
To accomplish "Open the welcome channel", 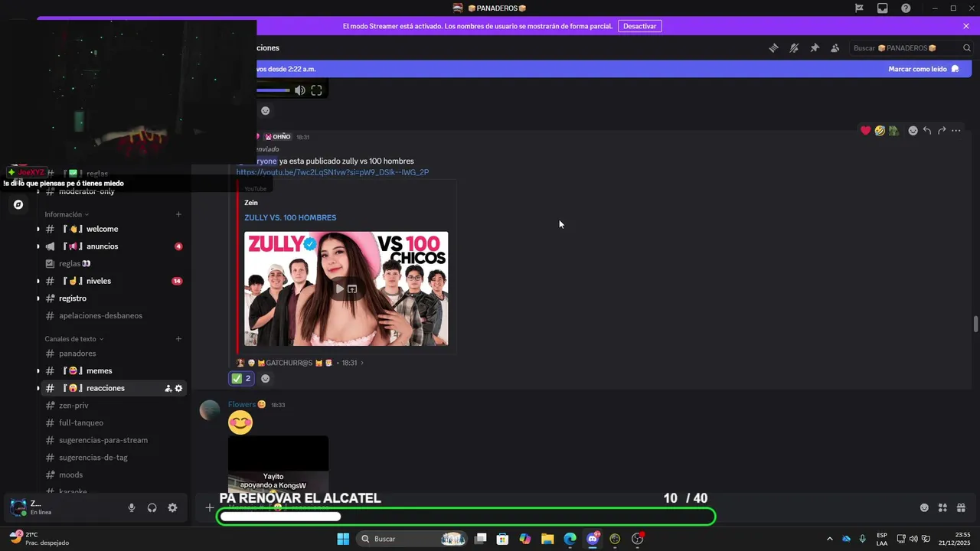I will [x=113, y=229].
